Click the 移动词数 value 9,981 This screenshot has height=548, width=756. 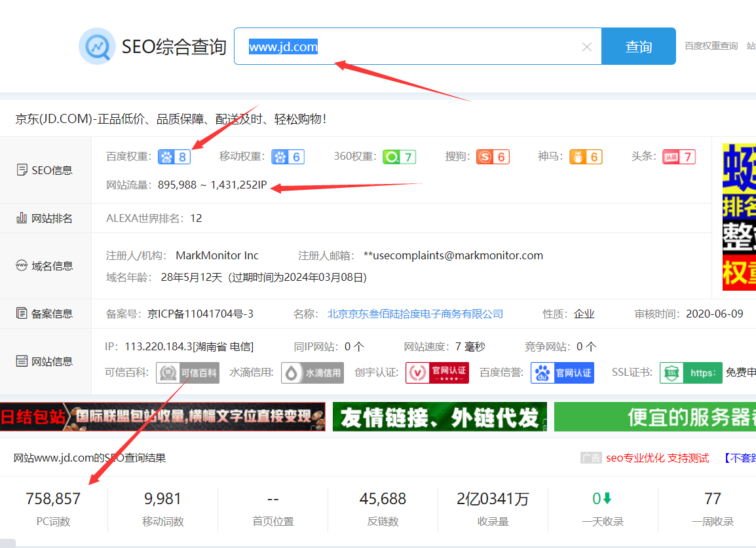(x=162, y=499)
